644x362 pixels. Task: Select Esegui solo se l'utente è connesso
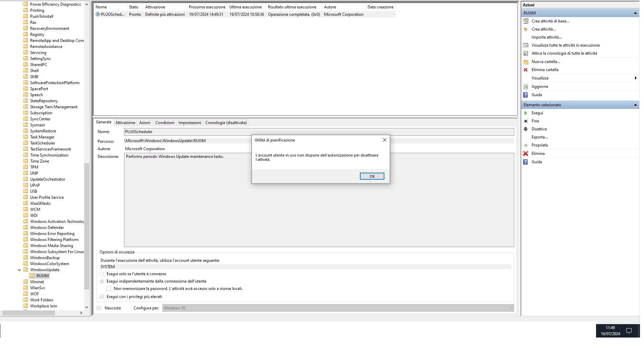coord(102,274)
